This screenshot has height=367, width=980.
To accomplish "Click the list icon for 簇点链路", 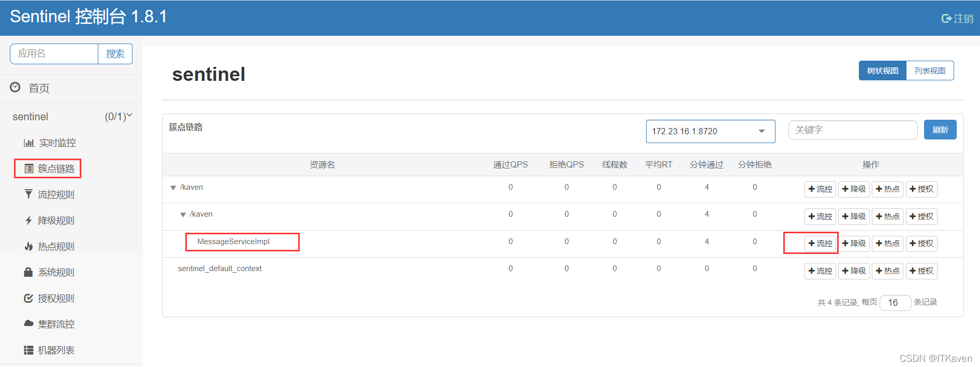I will coord(29,168).
